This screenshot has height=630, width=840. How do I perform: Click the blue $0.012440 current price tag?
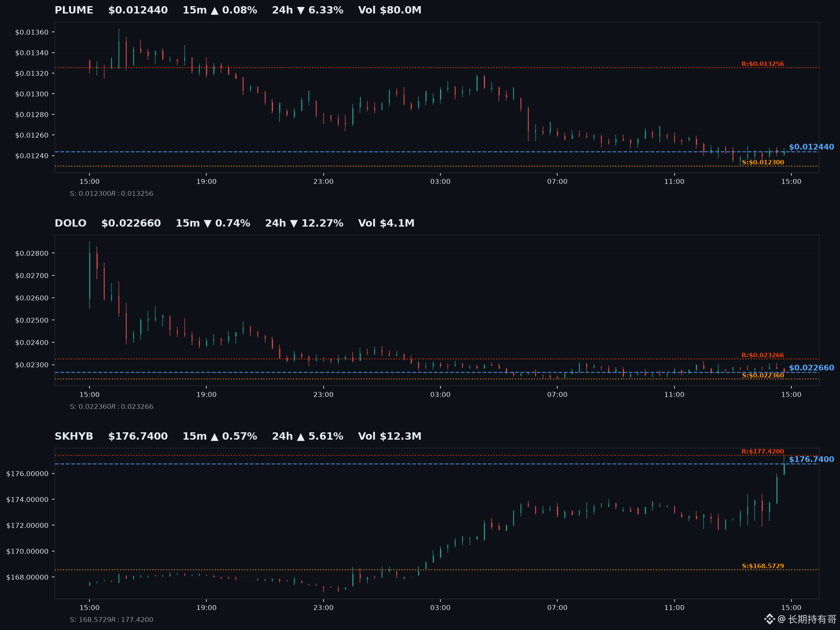pyautogui.click(x=811, y=147)
